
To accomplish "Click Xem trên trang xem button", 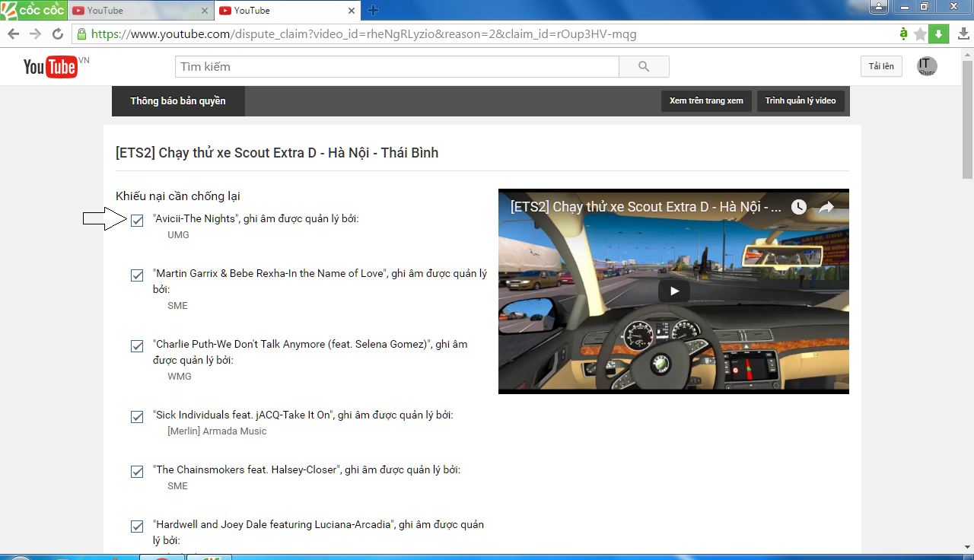I will [706, 101].
